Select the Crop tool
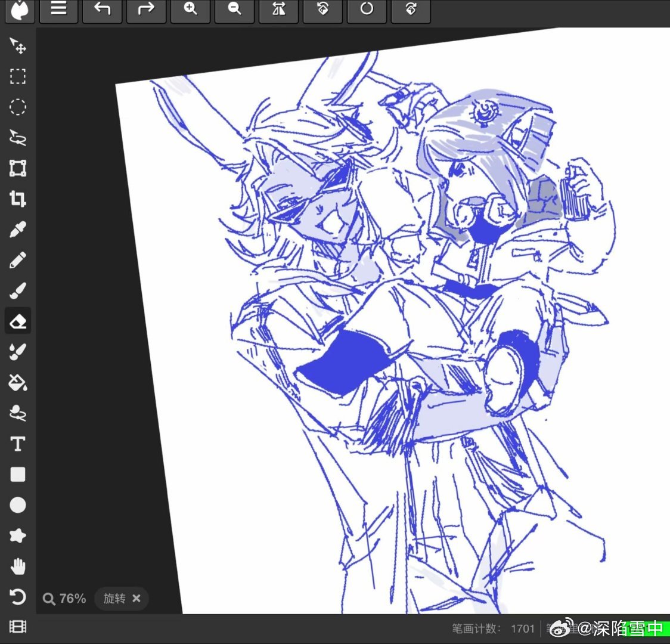 (17, 199)
